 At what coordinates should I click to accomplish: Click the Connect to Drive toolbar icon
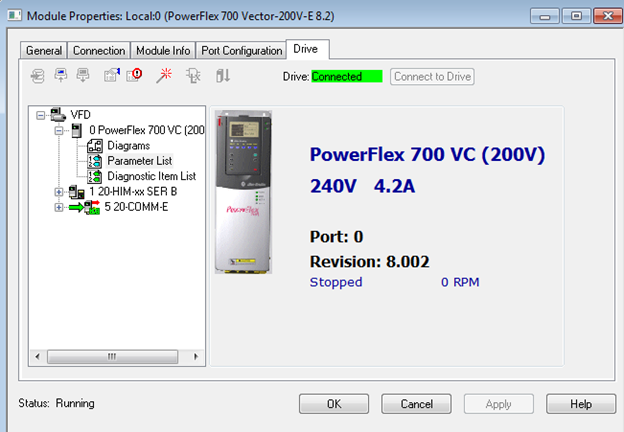[37, 76]
